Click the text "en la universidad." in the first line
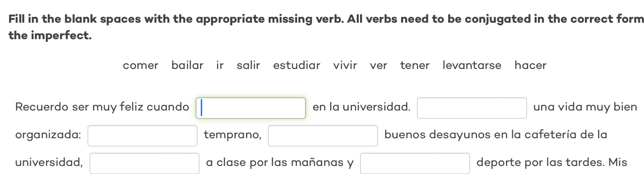The image size is (644, 174). pos(362,107)
